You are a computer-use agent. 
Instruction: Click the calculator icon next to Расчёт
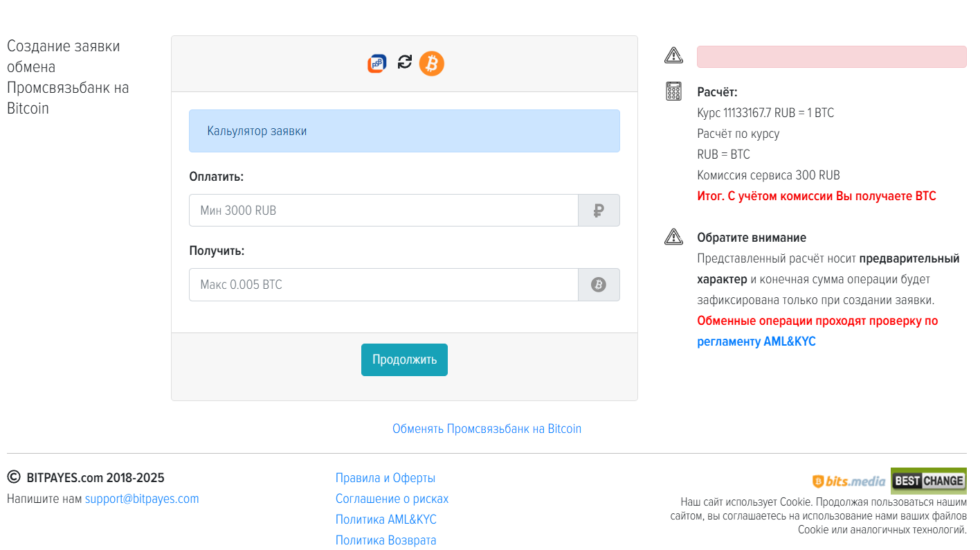pos(673,91)
